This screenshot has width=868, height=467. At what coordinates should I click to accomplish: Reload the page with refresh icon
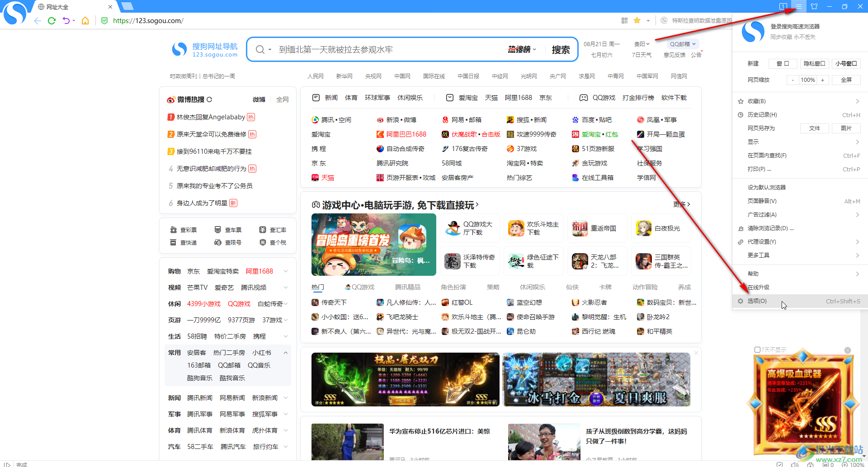click(52, 21)
